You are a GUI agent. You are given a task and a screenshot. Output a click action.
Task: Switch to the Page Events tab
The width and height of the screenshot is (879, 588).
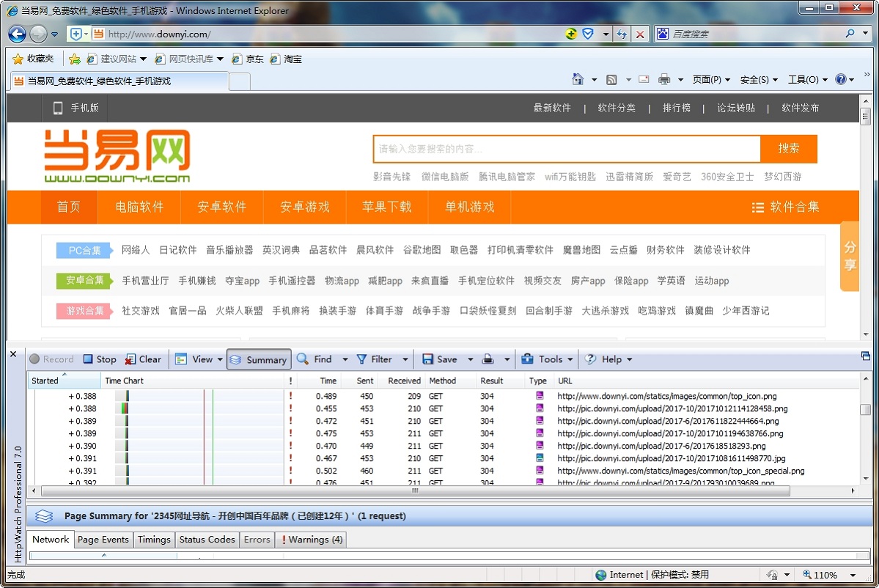[x=103, y=539]
